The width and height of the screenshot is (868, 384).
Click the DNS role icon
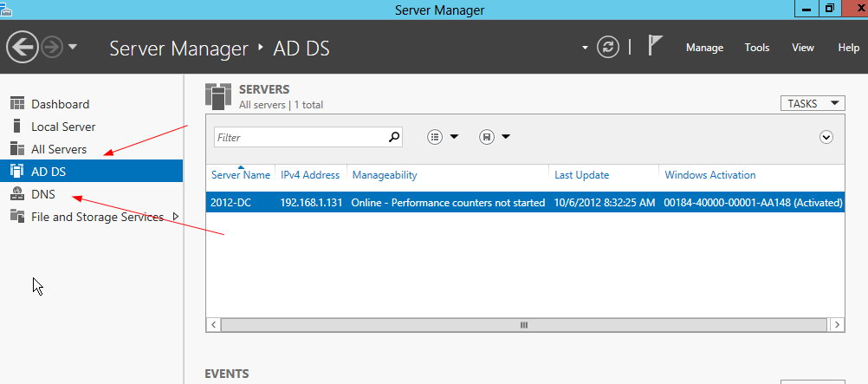(17, 194)
